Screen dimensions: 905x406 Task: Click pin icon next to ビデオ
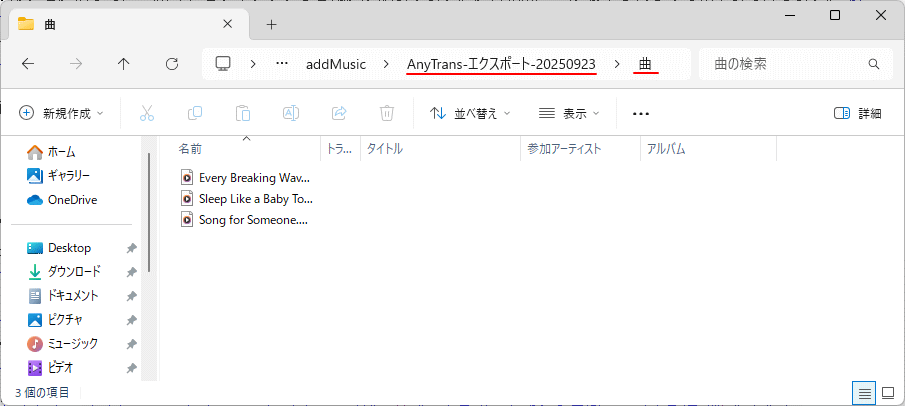pos(131,367)
